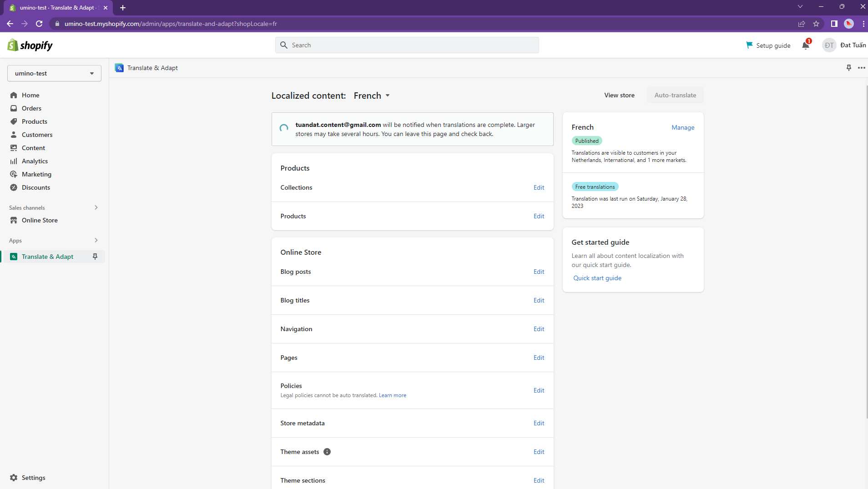Open the French language dropdown
Image resolution: width=868 pixels, height=489 pixels.
372,96
